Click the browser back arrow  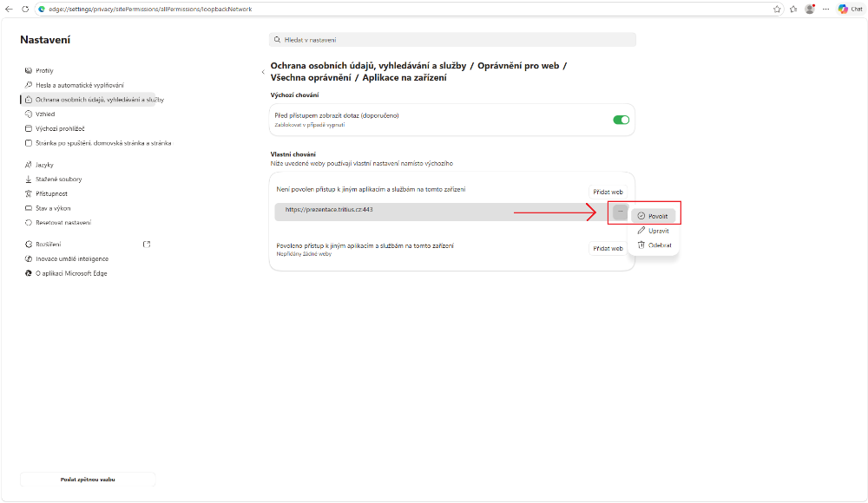[x=9, y=9]
